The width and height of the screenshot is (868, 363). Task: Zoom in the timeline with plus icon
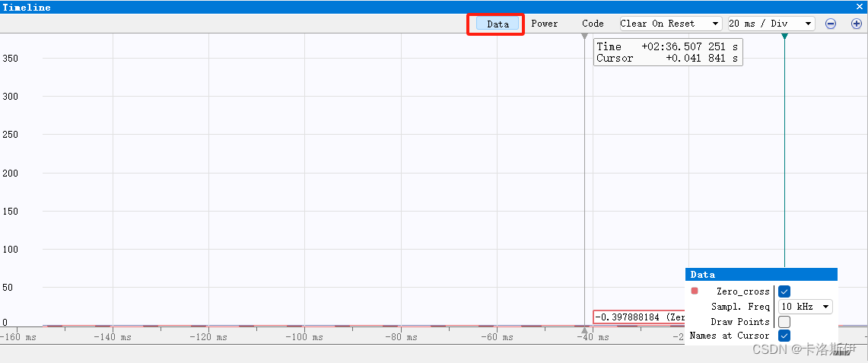857,24
